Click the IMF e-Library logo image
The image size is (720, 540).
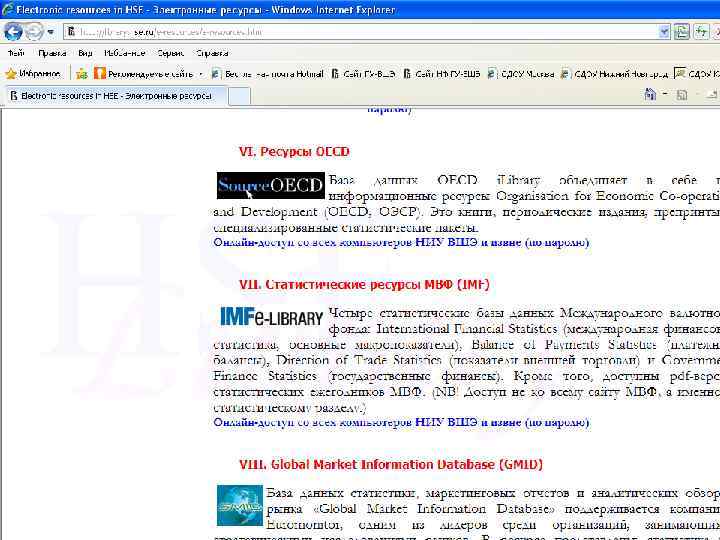click(x=272, y=317)
